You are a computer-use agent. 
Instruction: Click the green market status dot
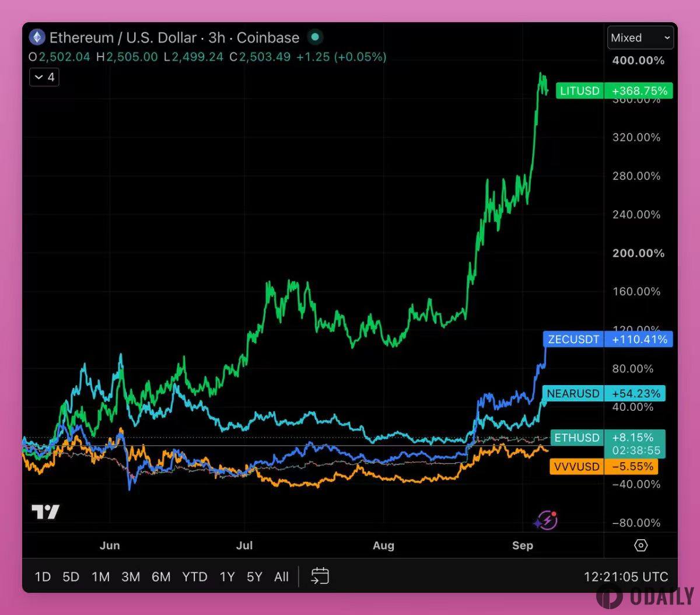point(315,37)
